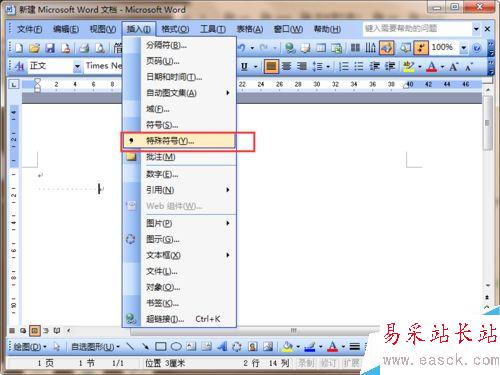Open the font color dropdown arrow in Formatting toolbar

(x=443, y=67)
